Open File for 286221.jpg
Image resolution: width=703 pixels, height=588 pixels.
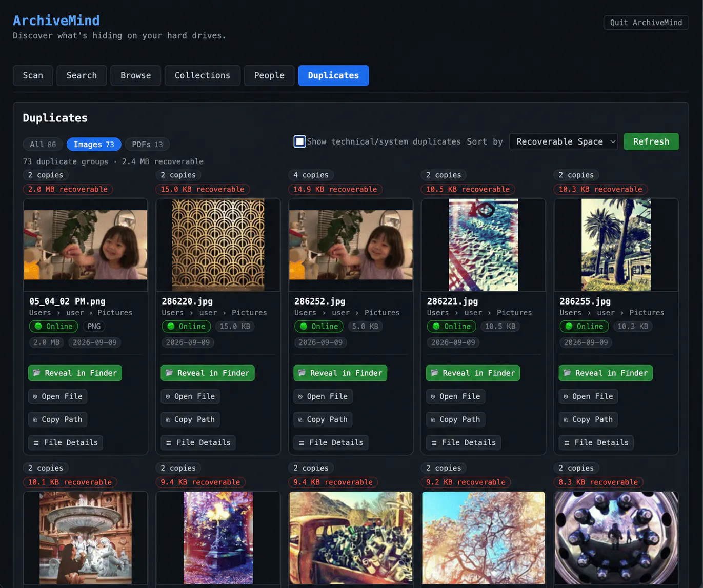point(456,396)
